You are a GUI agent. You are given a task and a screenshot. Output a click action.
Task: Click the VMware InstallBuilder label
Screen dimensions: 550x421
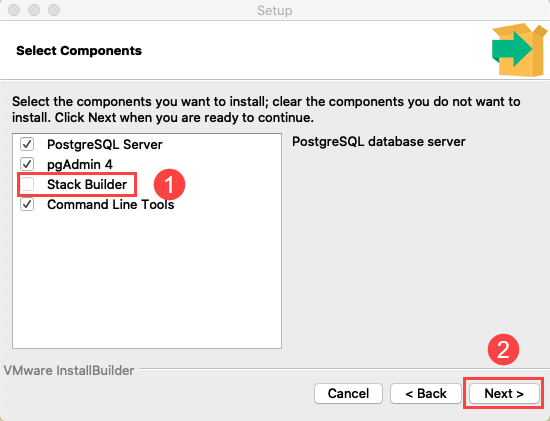69,370
